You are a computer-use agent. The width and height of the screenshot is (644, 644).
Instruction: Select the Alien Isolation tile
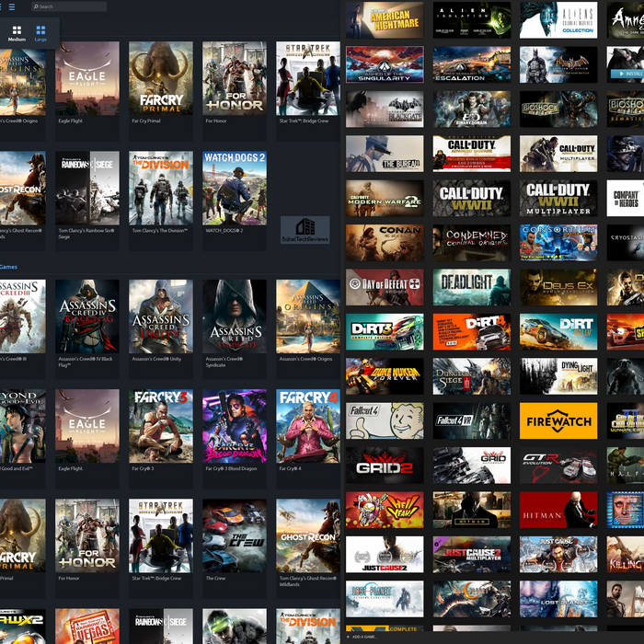[471, 19]
